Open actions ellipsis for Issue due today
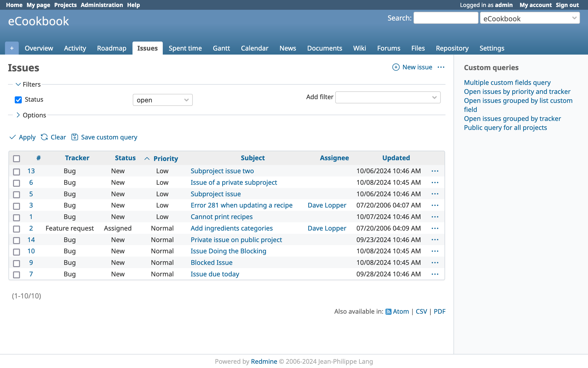Screen dimensions: 588x368 pyautogui.click(x=435, y=274)
